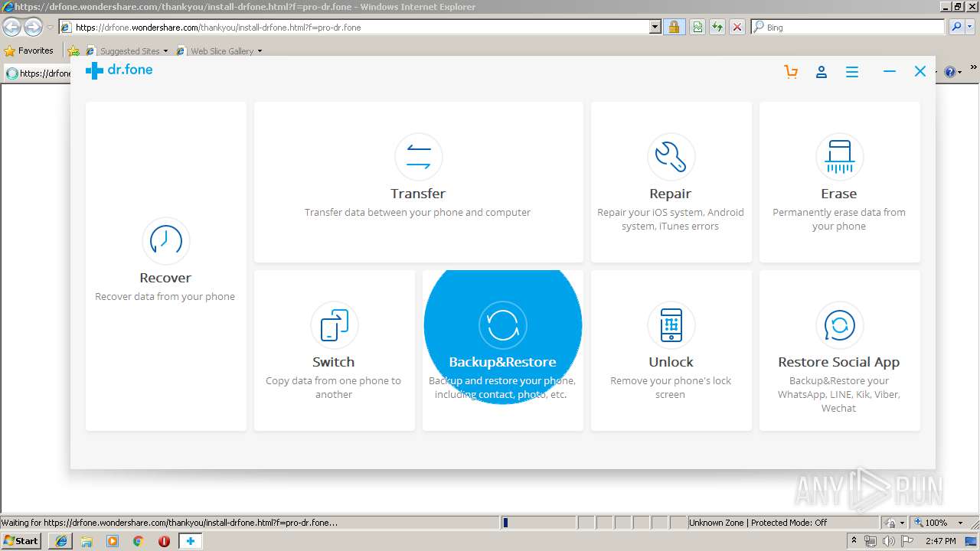Minimize the dr.fone window

(x=889, y=71)
